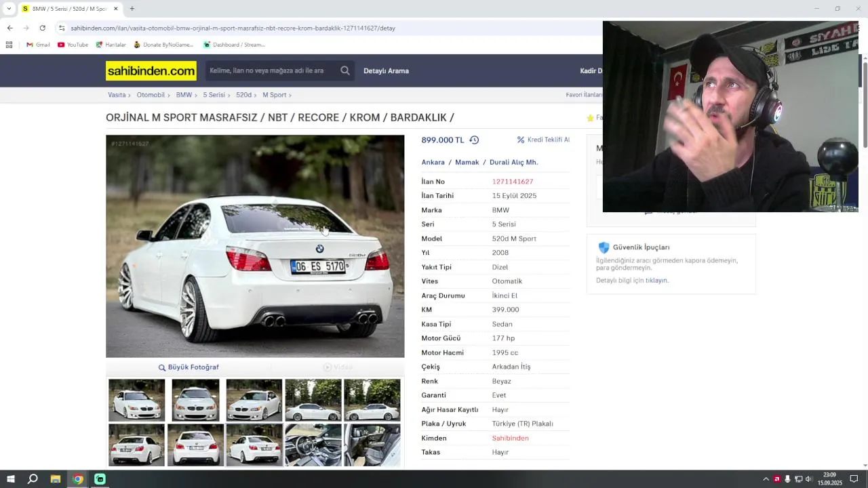This screenshot has width=868, height=488.
Task: Close the BMW 5 Serisi tab
Action: point(115,9)
